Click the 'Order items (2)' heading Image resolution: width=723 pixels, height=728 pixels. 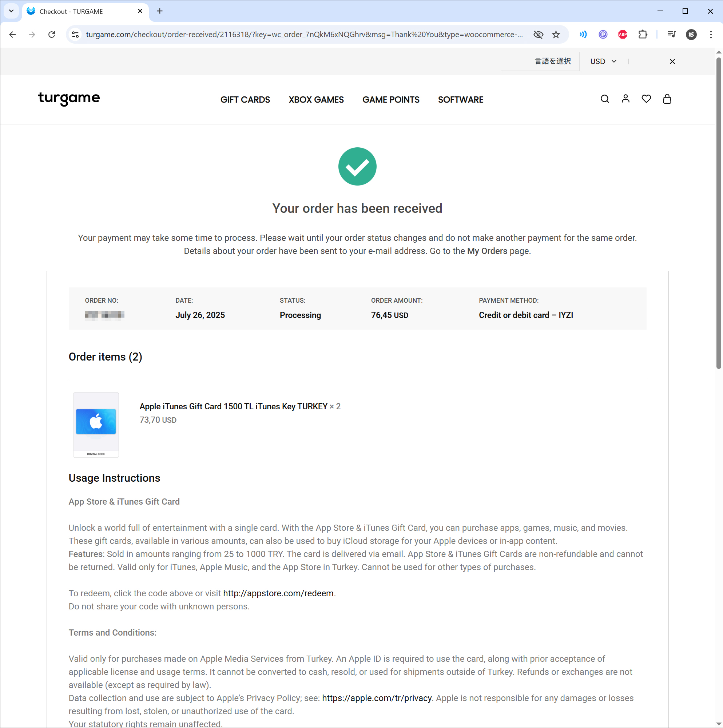[x=105, y=357]
